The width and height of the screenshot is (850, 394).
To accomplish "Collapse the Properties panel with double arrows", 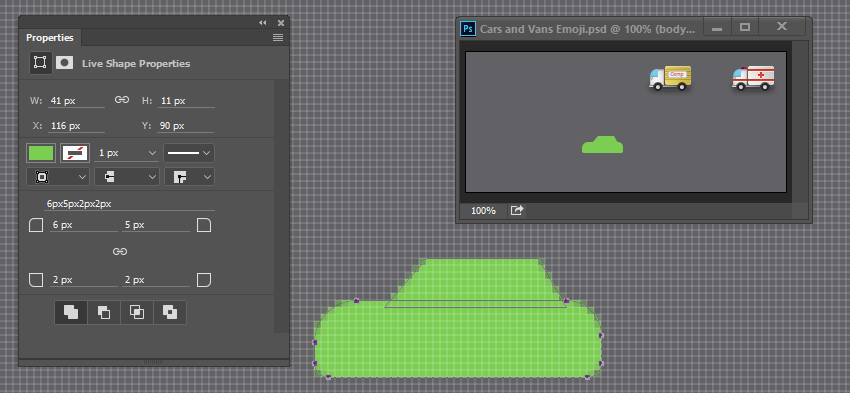I will pos(263,23).
